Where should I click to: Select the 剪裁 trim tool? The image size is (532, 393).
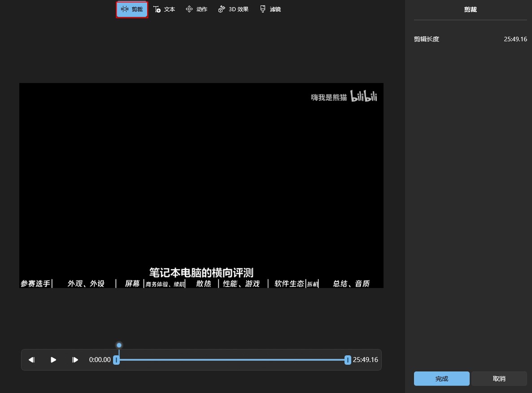tap(132, 9)
